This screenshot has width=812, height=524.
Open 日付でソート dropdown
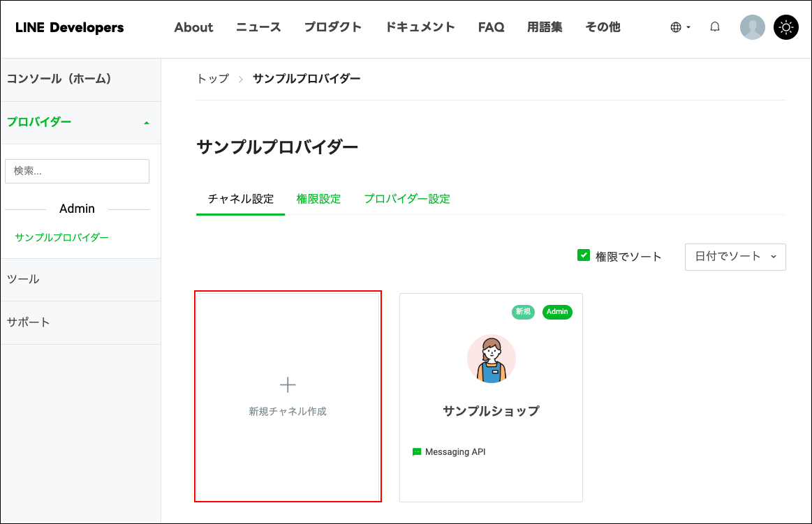pos(735,257)
